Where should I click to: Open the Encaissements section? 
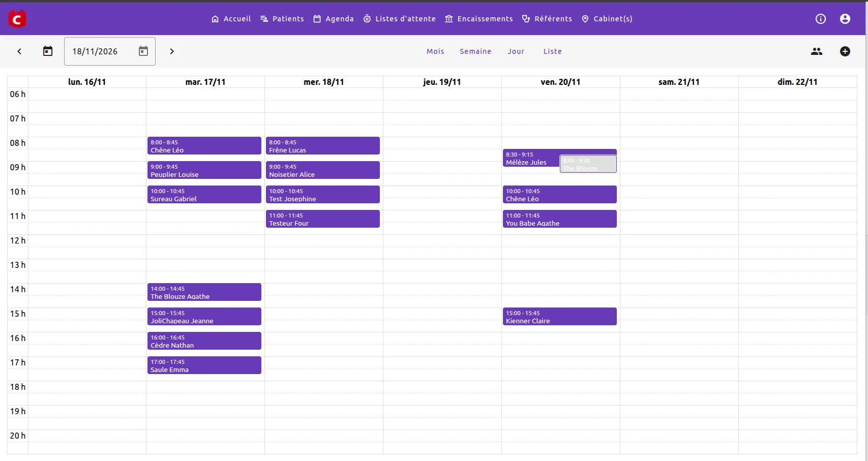[478, 19]
